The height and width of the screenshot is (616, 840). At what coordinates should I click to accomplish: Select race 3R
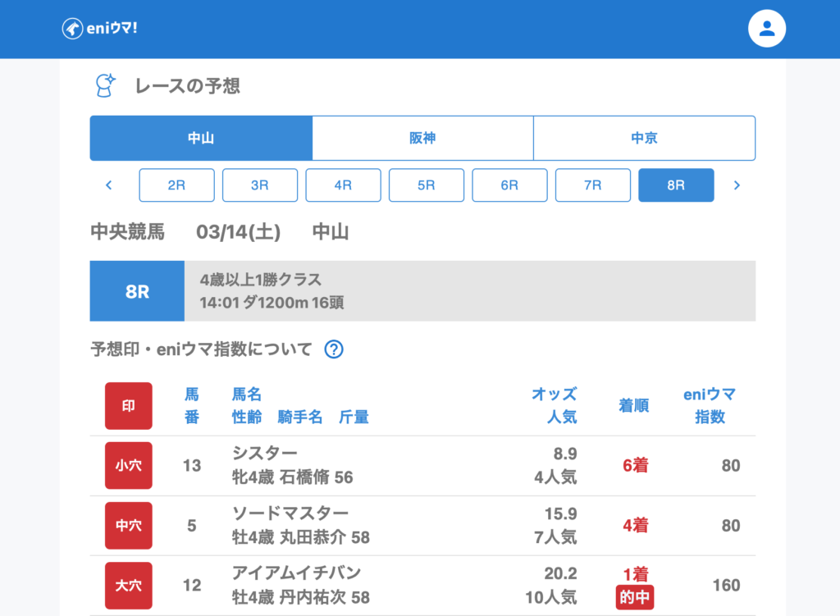(x=260, y=185)
